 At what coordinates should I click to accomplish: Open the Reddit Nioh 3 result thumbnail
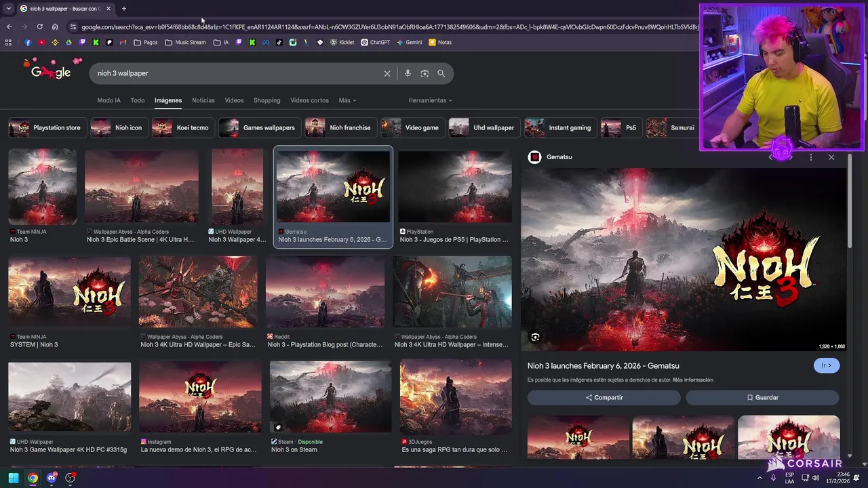[325, 292]
